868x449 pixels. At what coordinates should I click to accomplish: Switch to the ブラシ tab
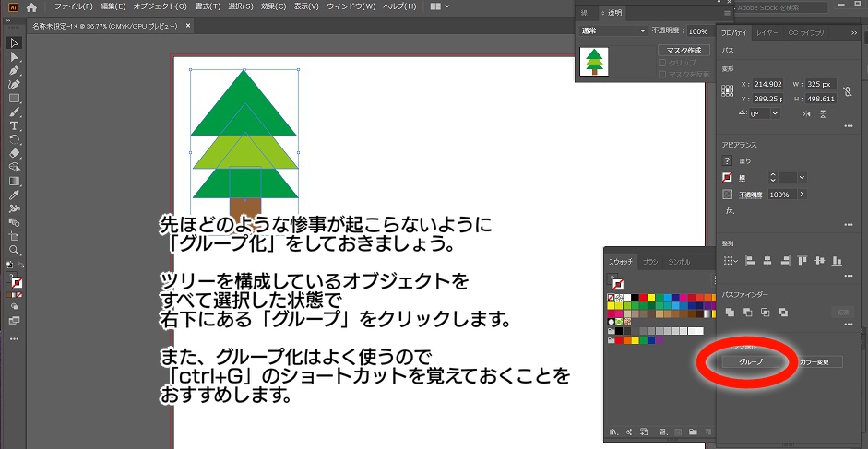point(650,262)
